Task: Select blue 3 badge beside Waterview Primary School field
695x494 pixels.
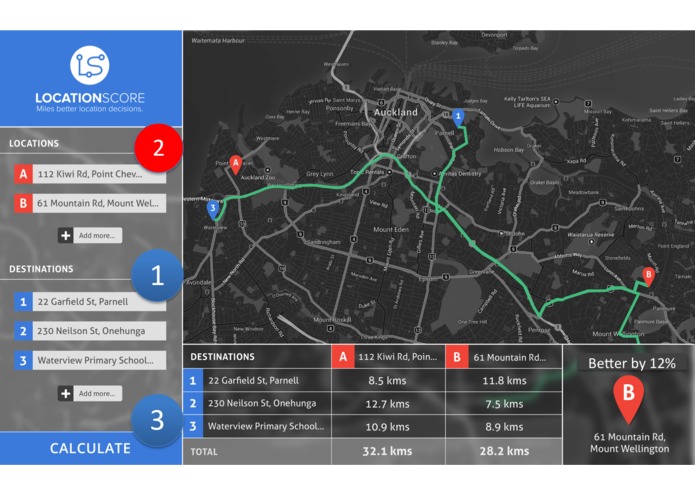Action: click(23, 361)
